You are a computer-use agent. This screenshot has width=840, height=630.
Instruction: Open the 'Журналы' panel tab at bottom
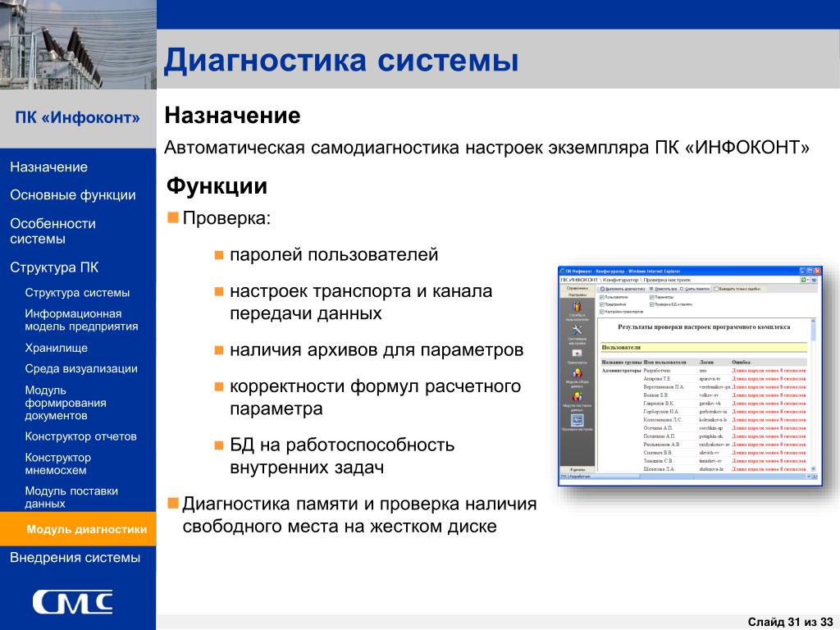577,470
